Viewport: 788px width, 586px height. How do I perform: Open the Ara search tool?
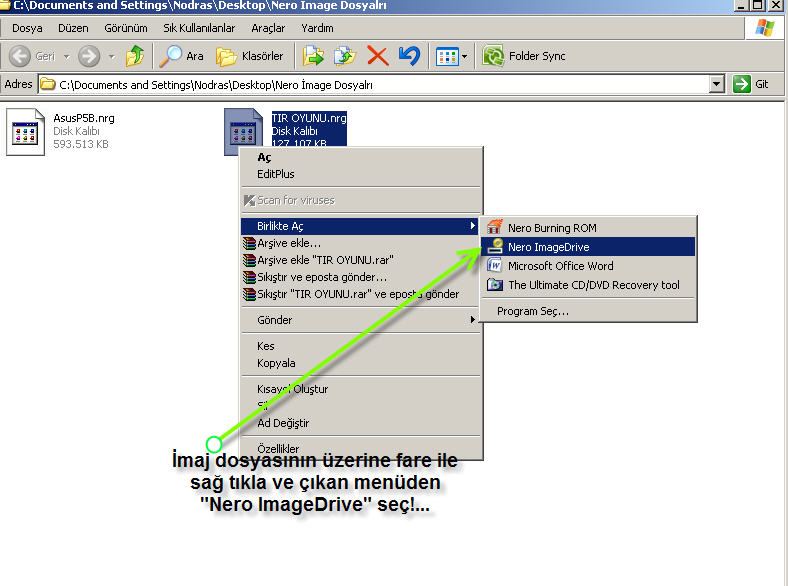[x=181, y=56]
